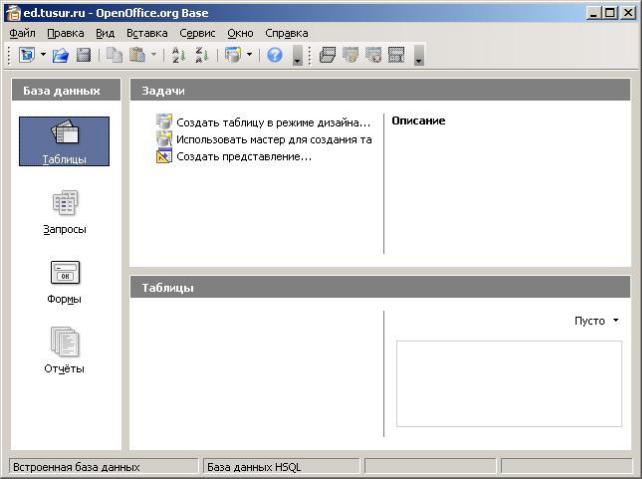Image resolution: width=642 pixels, height=479 pixels.
Task: Close the OpenOffice Base window
Action: 628,13
